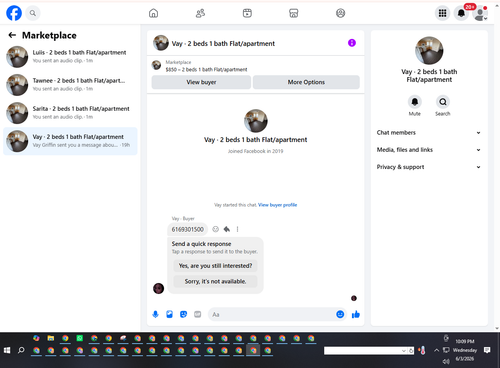Click the Facebook search magnifier icon
Viewport: 500px width, 368px height.
33,13
